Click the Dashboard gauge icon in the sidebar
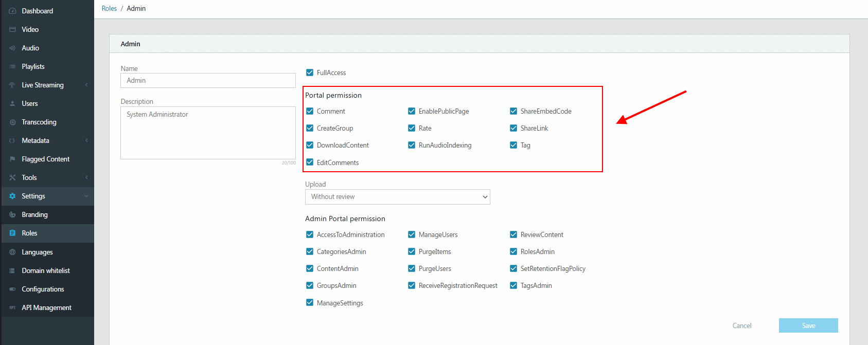 click(x=12, y=11)
